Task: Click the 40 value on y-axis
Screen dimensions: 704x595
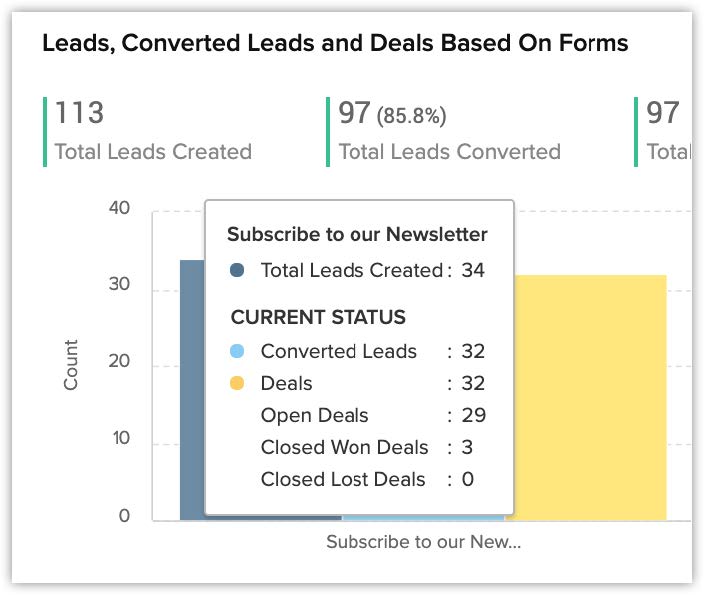Action: pyautogui.click(x=119, y=208)
